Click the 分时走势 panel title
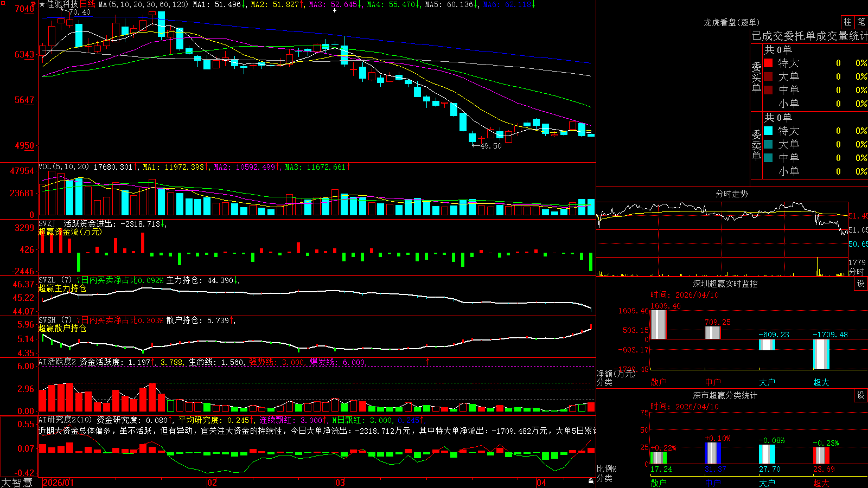 (x=731, y=194)
